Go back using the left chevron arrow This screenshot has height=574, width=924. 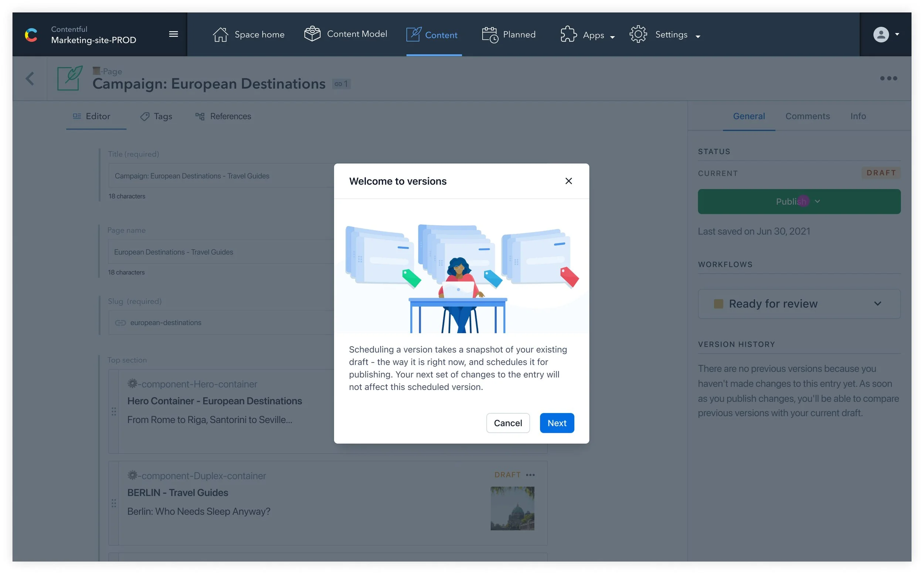point(30,79)
